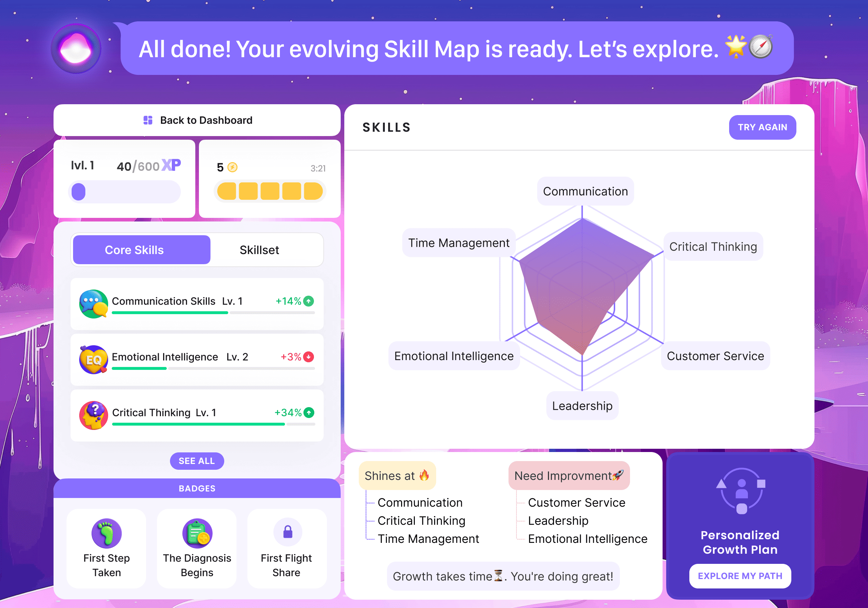Click the EXPLORE MY PATH button
This screenshot has height=608, width=868.
[740, 576]
